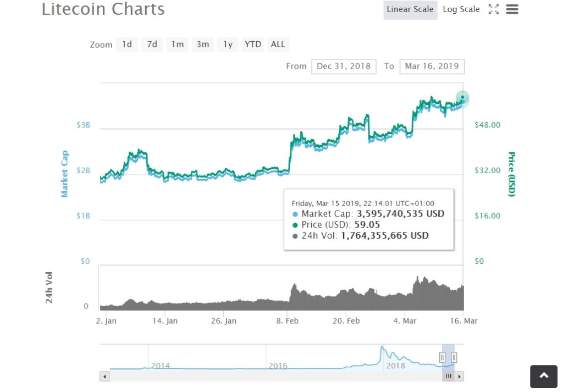This screenshot has height=392, width=563.
Task: Click the right handle of the range navigator
Action: click(453, 357)
